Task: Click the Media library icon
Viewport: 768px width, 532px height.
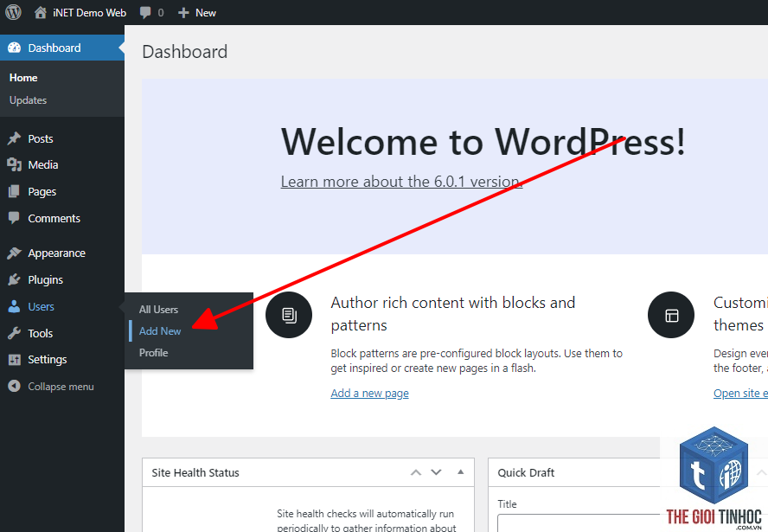Action: pyautogui.click(x=14, y=164)
